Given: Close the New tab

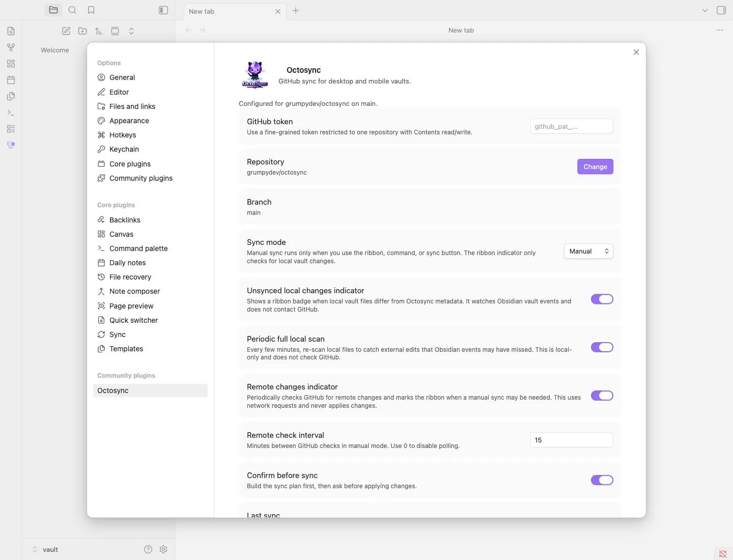Looking at the screenshot, I should pyautogui.click(x=278, y=11).
